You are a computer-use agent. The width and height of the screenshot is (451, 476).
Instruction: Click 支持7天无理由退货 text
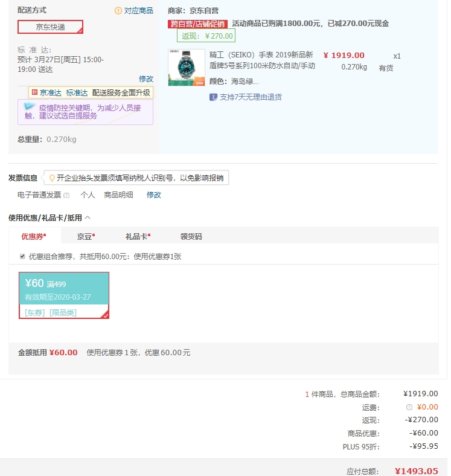[x=251, y=97]
